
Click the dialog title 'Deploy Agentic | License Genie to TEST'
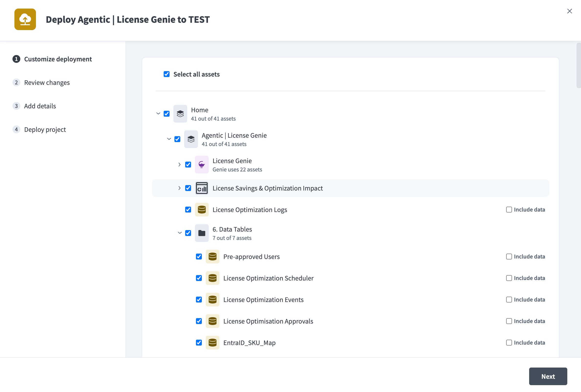point(128,20)
